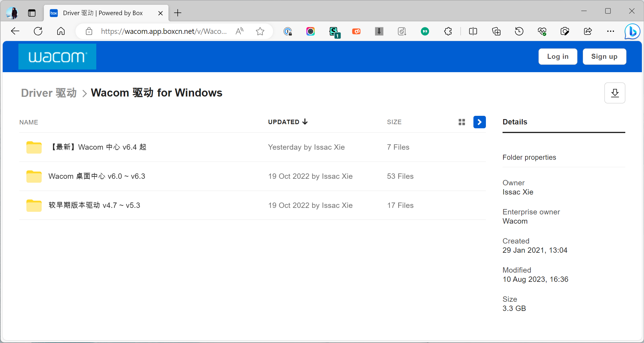Open the gray tie extension icon
This screenshot has height=343, width=644.
coord(379,31)
